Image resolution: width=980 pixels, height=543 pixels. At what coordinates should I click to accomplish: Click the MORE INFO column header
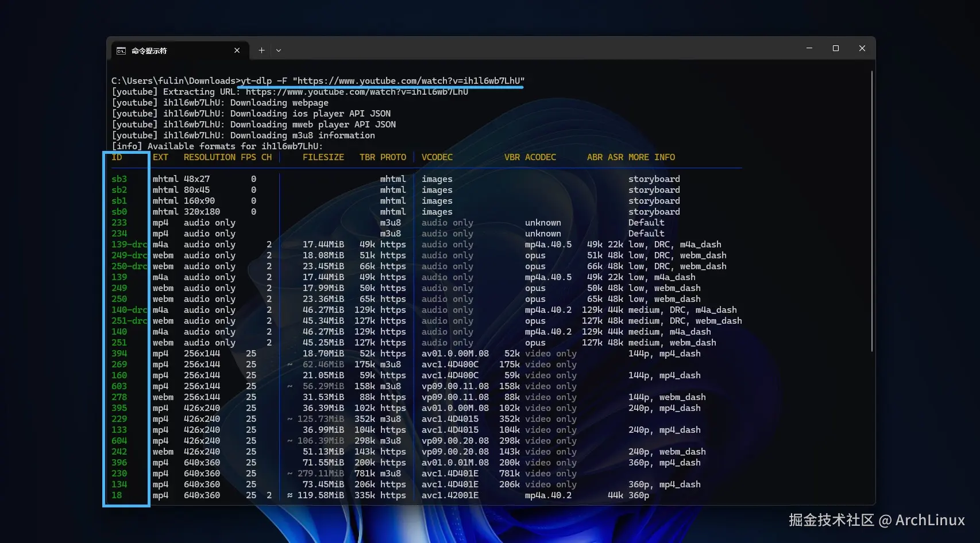click(x=652, y=157)
